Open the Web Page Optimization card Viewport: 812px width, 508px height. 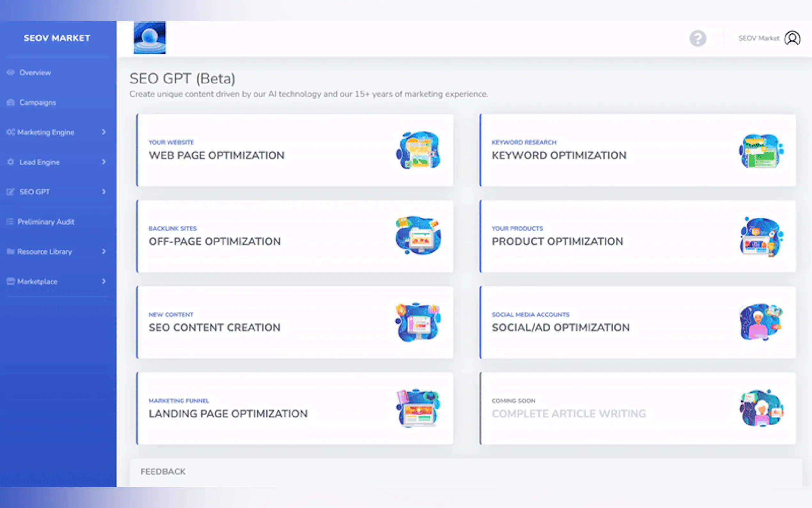(x=294, y=149)
